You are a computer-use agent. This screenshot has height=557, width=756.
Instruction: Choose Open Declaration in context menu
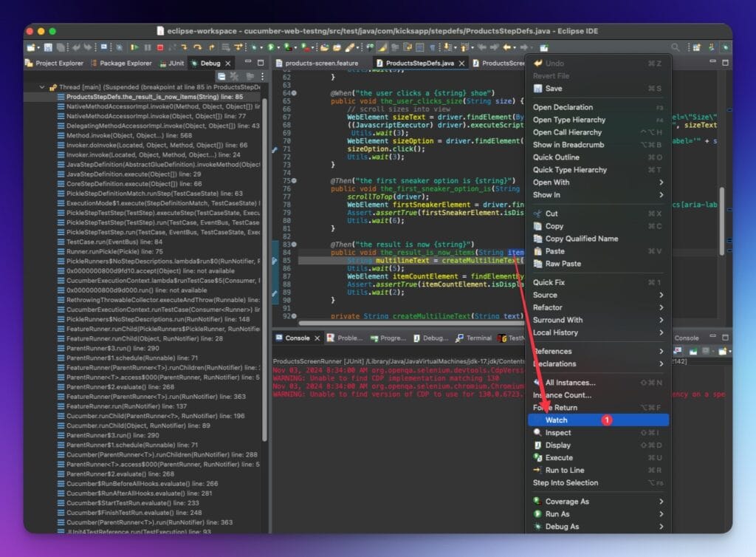(598, 107)
